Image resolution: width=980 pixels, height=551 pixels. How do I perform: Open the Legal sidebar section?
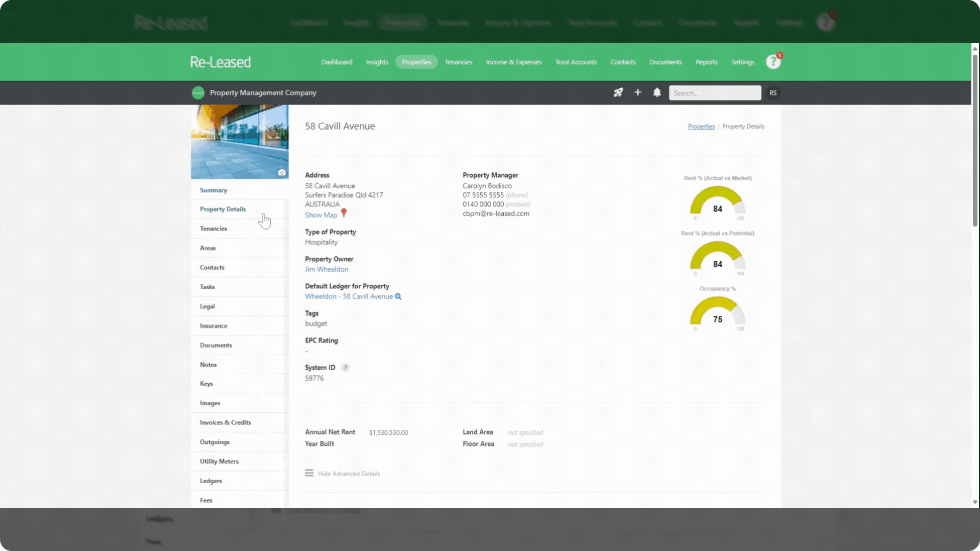(240, 306)
